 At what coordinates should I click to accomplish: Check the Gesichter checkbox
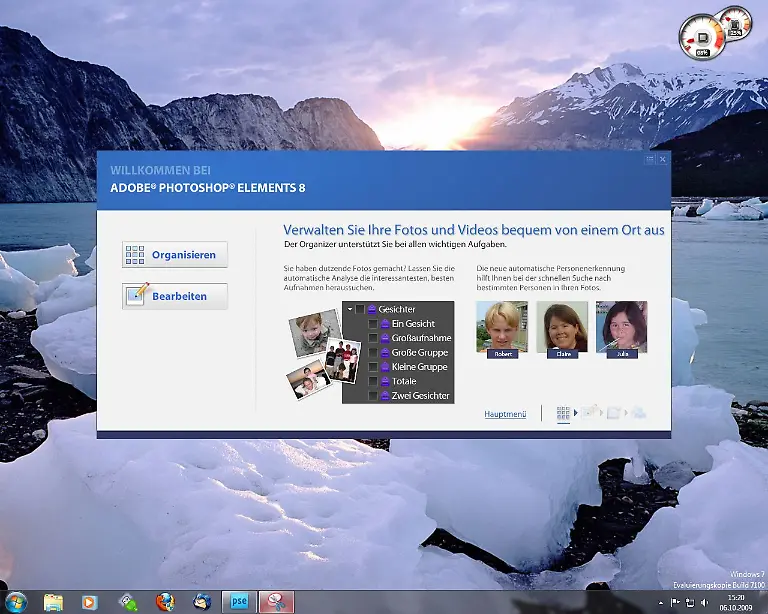(360, 310)
